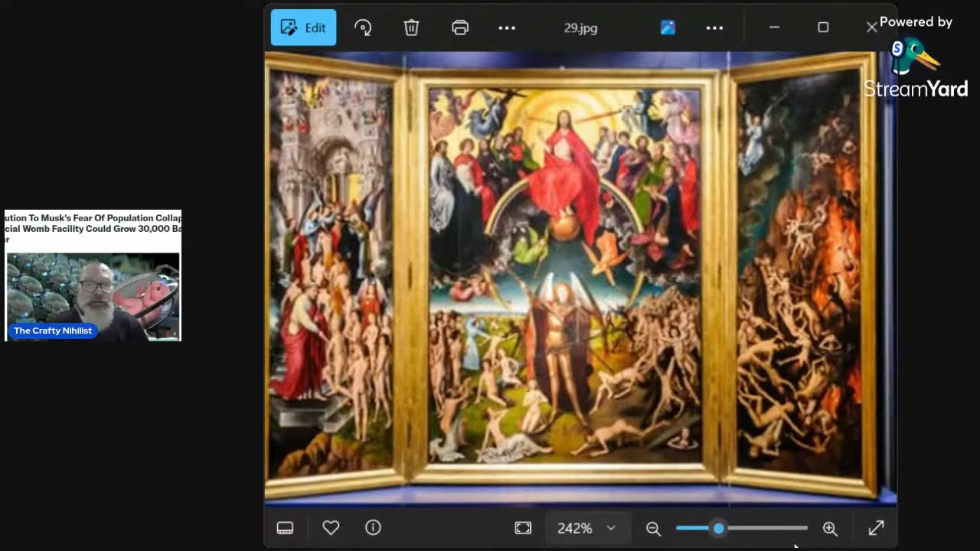Click the Edit button in Photos
Screen dimensions: 980x551
tap(303, 28)
